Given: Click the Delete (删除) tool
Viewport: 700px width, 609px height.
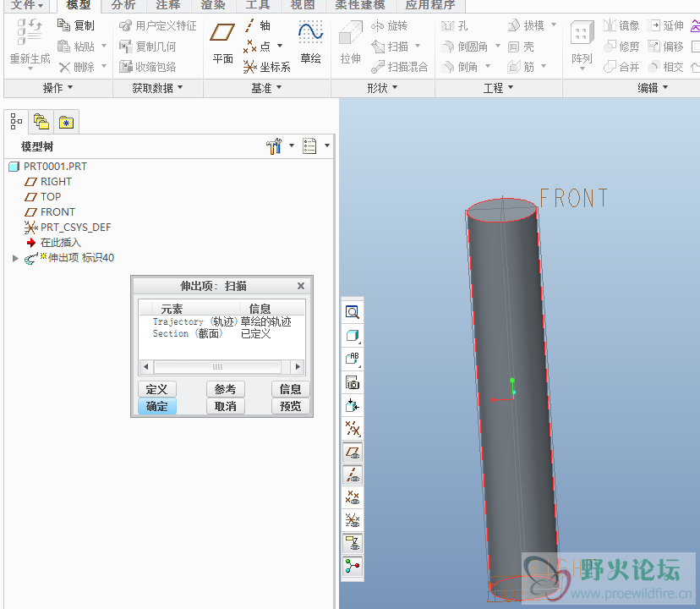Looking at the screenshot, I should [76, 67].
